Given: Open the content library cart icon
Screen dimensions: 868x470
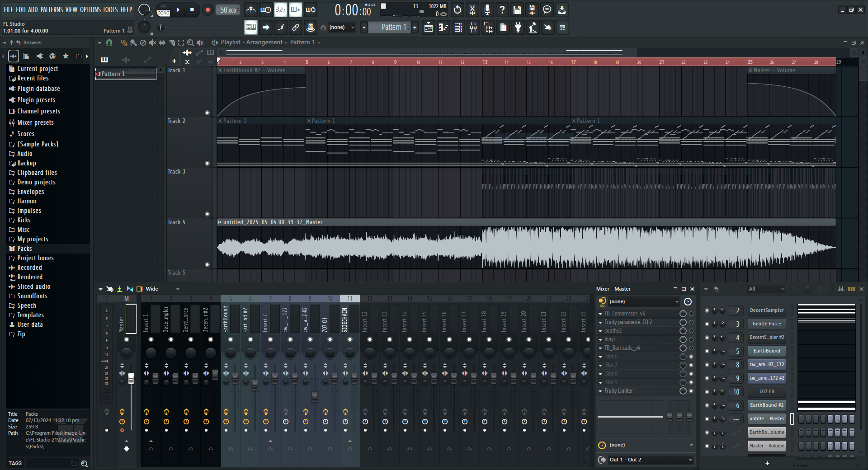Looking at the screenshot, I should pyautogui.click(x=562, y=28).
